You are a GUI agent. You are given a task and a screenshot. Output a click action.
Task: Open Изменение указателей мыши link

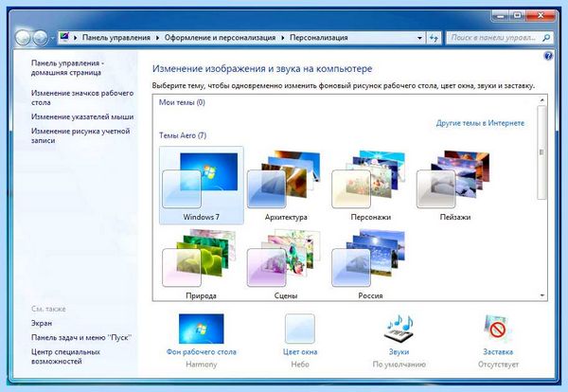point(82,116)
